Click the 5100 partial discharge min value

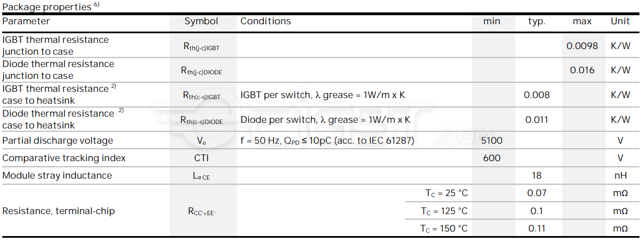[x=492, y=141]
